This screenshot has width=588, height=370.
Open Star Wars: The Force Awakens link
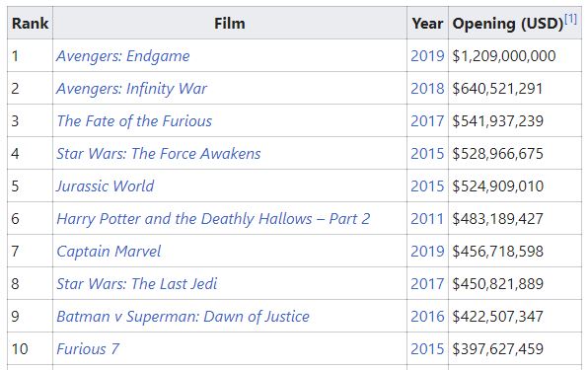coord(159,154)
